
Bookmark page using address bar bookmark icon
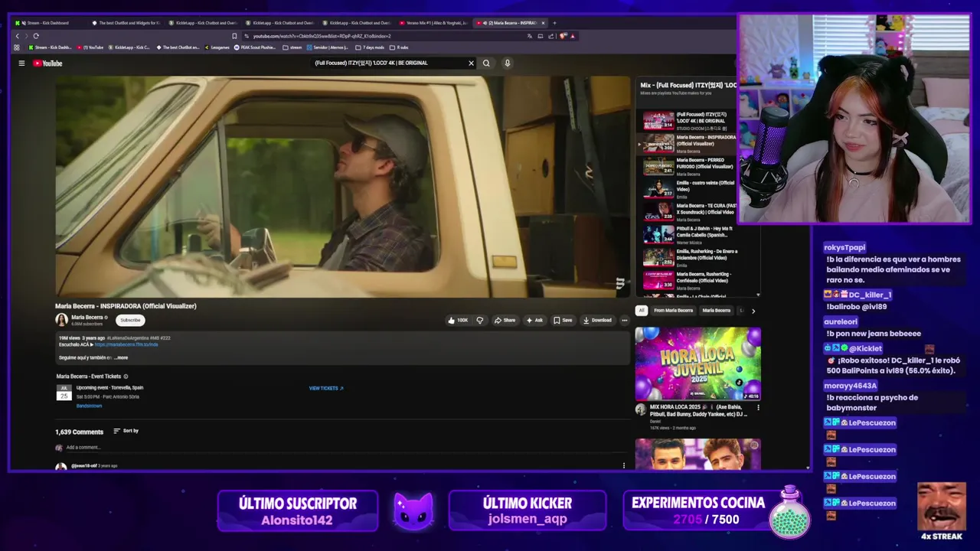tap(234, 36)
